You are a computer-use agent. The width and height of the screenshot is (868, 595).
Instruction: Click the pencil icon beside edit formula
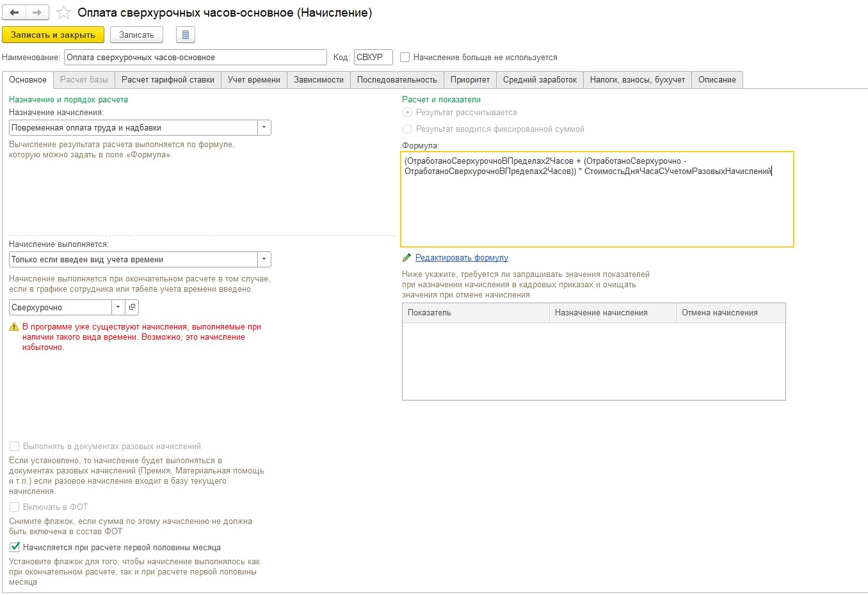tap(406, 258)
